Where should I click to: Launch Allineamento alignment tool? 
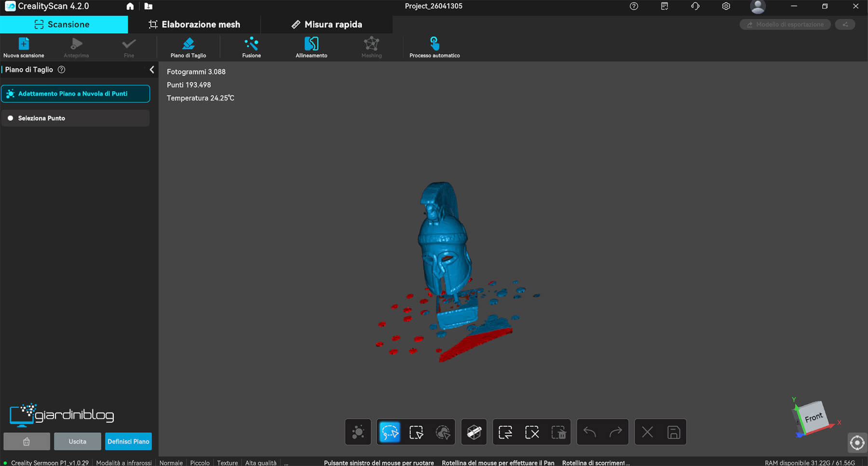[x=311, y=48]
